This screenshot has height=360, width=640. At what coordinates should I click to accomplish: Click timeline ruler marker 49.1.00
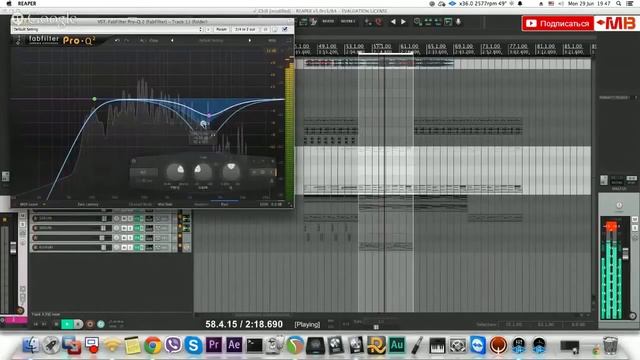[x=327, y=47]
